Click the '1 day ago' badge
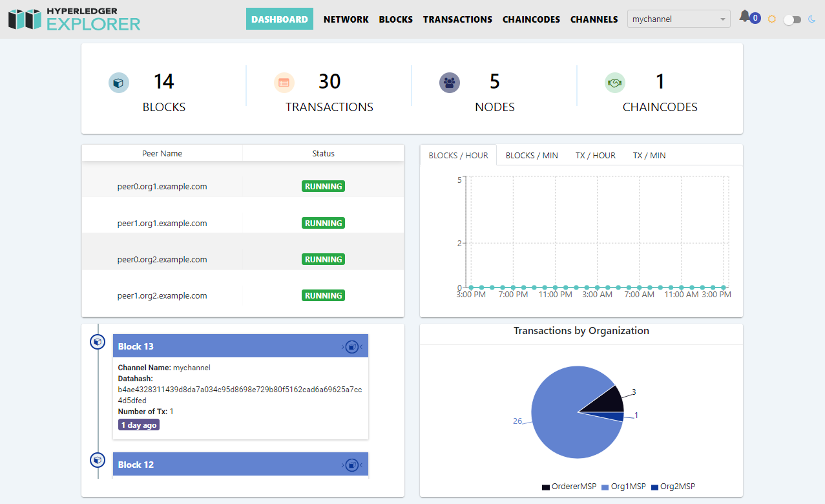 click(139, 425)
